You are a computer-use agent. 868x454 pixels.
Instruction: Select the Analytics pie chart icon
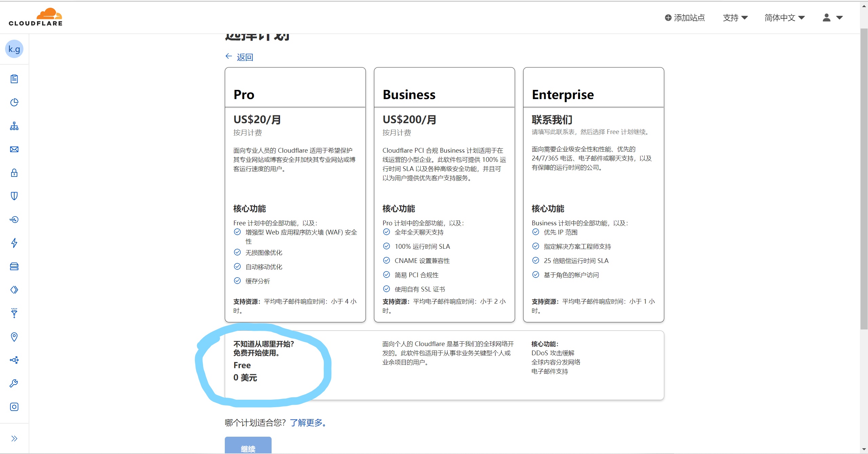[14, 102]
